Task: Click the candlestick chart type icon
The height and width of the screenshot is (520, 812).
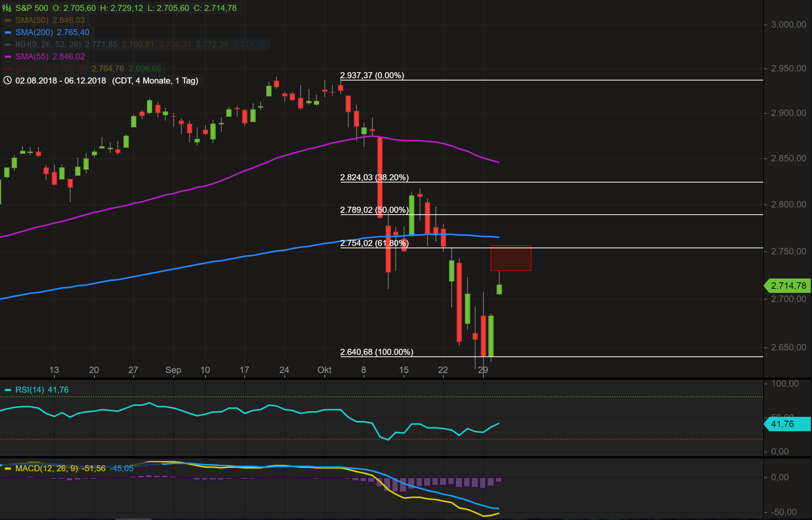Action: click(x=7, y=8)
